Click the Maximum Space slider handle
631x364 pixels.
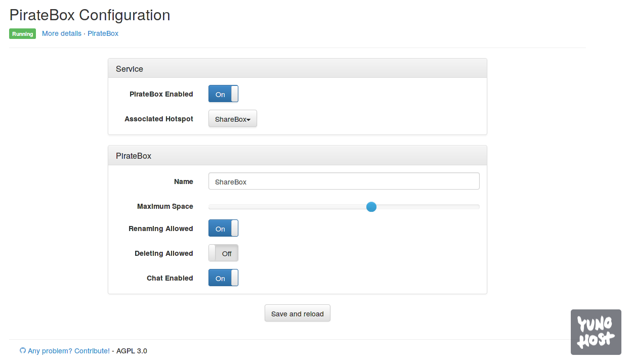[371, 207]
